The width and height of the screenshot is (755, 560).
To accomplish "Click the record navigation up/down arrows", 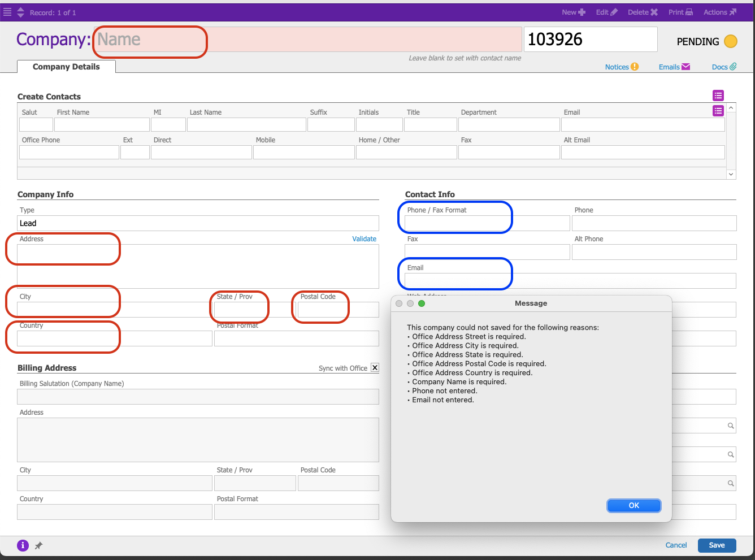I will [21, 12].
